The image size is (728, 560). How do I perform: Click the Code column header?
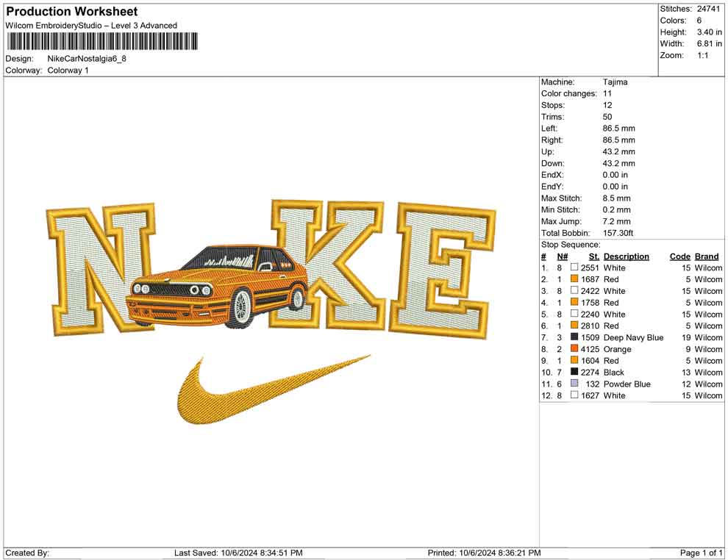pyautogui.click(x=680, y=256)
